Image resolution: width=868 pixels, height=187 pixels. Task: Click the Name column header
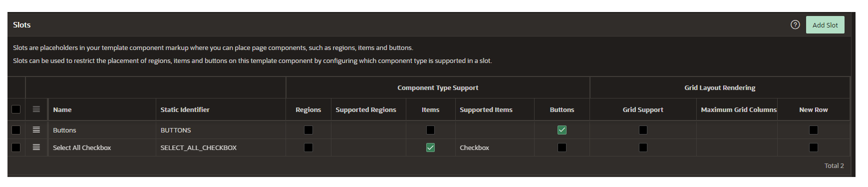[x=62, y=109]
